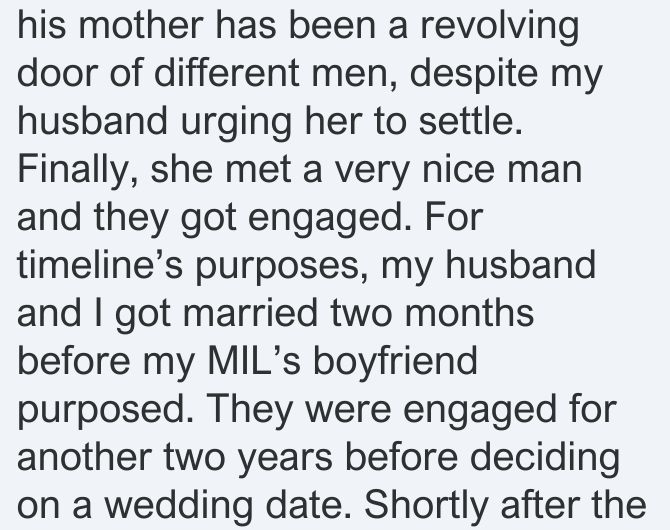670x530 pixels.
Task: Click the word "months"
Action: tap(469, 312)
